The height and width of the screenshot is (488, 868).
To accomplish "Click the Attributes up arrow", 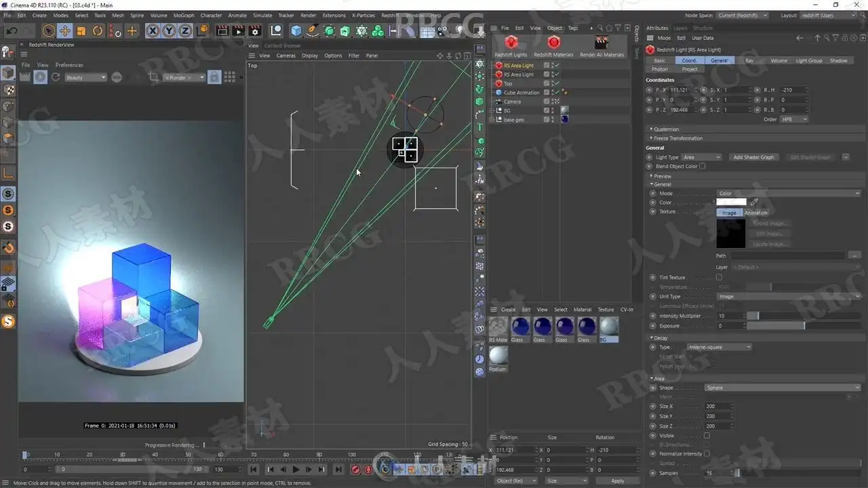I will (817, 38).
